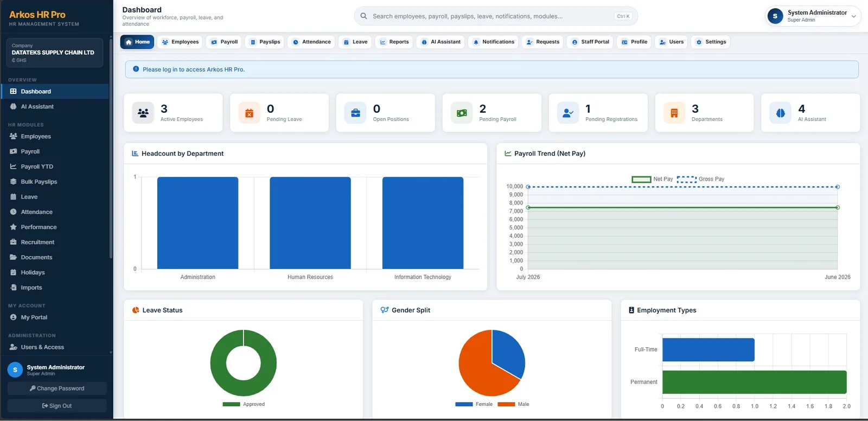868x421 pixels.
Task: Toggle Approved legend in Leave Status
Action: (244, 404)
